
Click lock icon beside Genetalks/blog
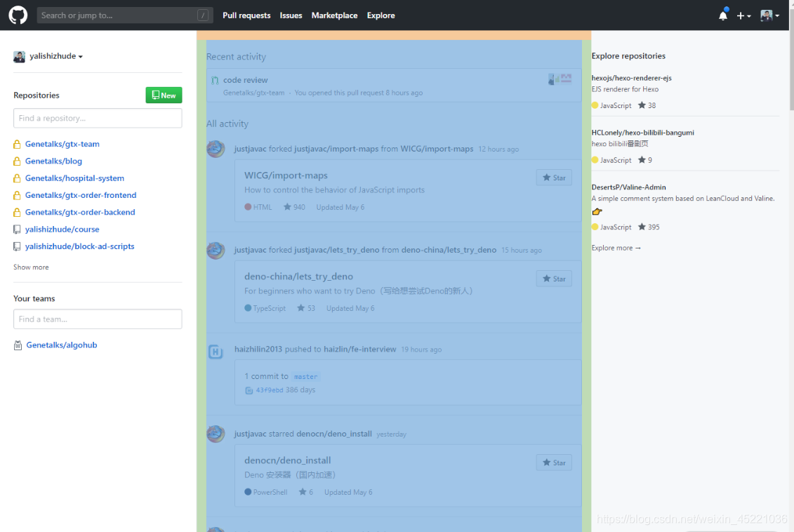pos(17,161)
